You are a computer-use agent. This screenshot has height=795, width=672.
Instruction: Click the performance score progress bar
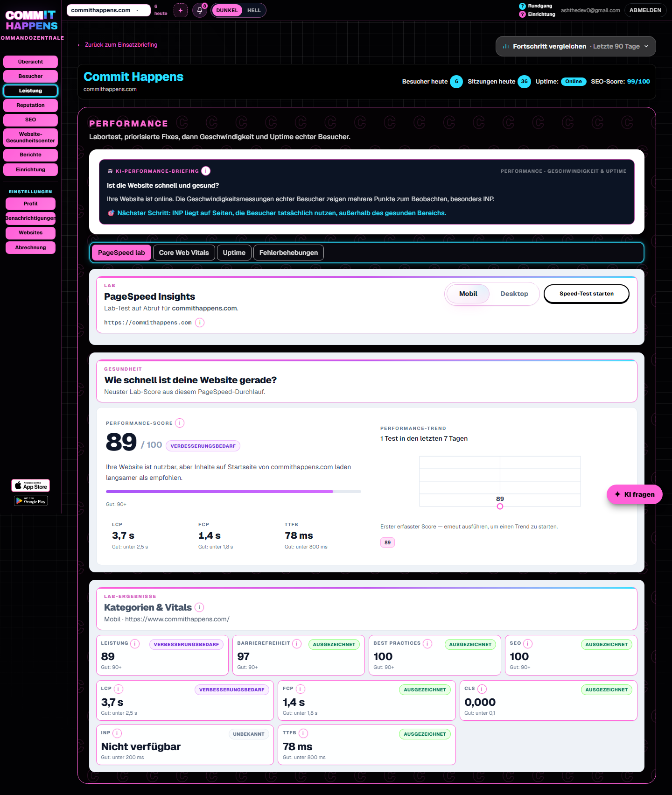[233, 492]
